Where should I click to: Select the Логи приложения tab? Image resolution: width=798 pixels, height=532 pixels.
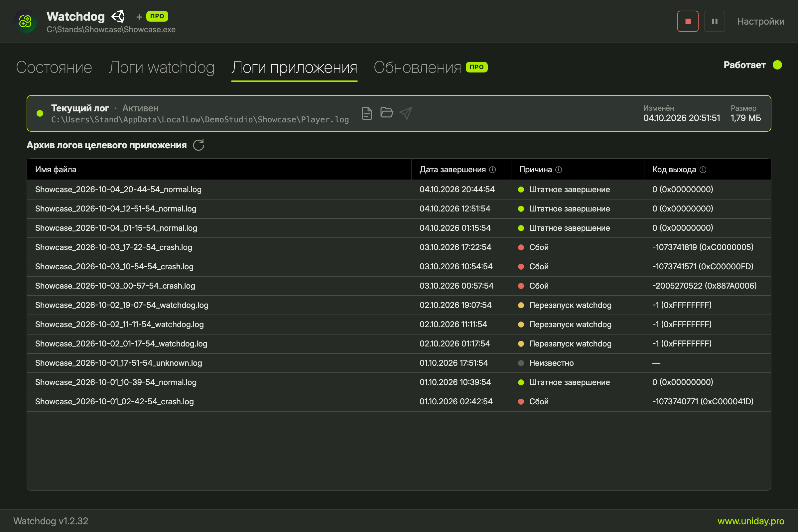click(x=294, y=67)
